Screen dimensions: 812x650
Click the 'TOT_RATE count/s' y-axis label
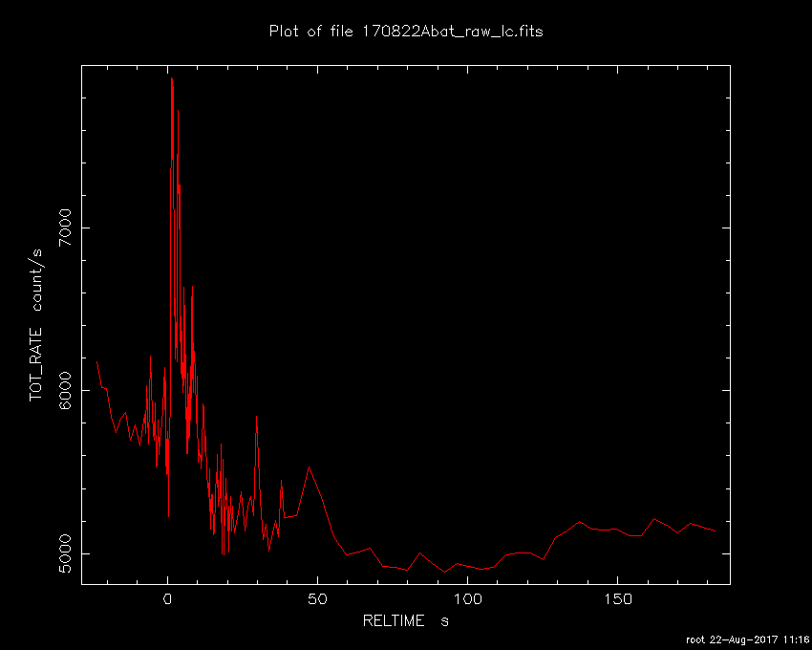point(36,325)
